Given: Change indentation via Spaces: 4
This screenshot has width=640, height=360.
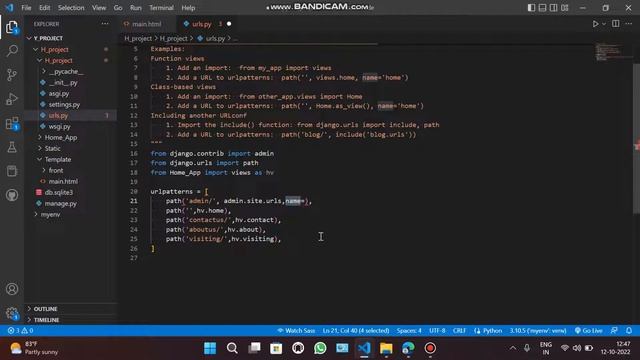Looking at the screenshot, I should click(x=409, y=331).
